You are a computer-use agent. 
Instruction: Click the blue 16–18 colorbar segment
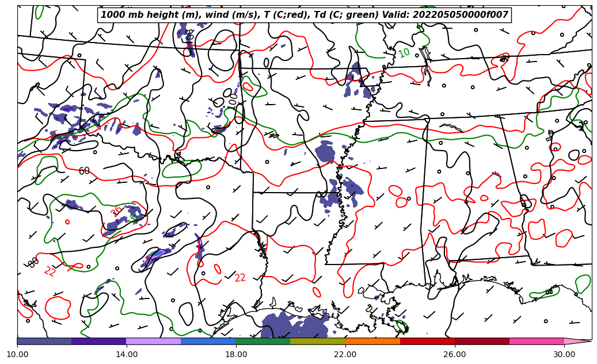tap(208, 341)
